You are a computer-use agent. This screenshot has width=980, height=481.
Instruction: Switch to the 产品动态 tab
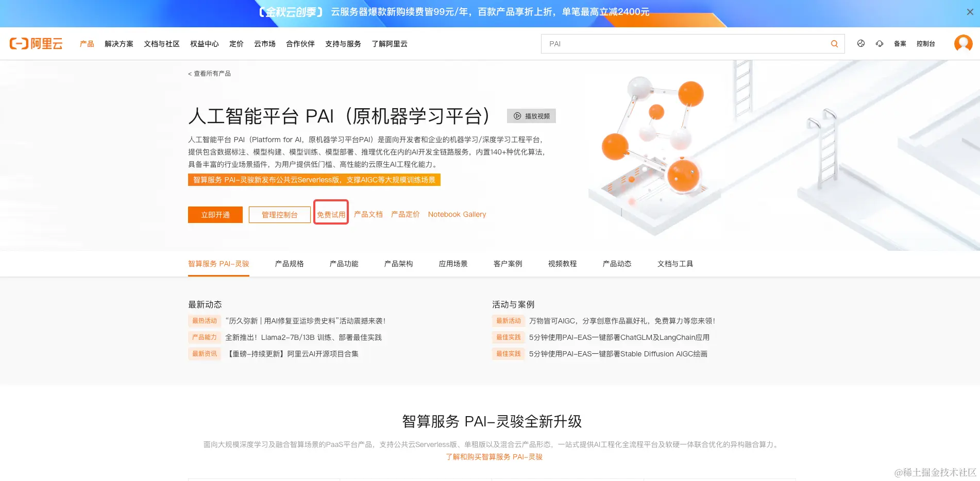point(617,264)
